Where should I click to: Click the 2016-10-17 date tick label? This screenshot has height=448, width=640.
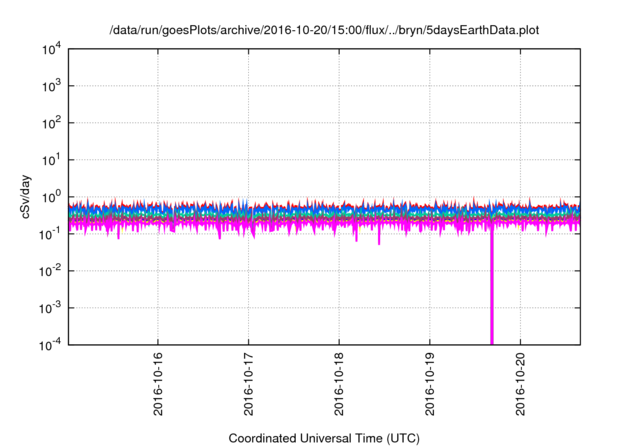tap(249, 384)
